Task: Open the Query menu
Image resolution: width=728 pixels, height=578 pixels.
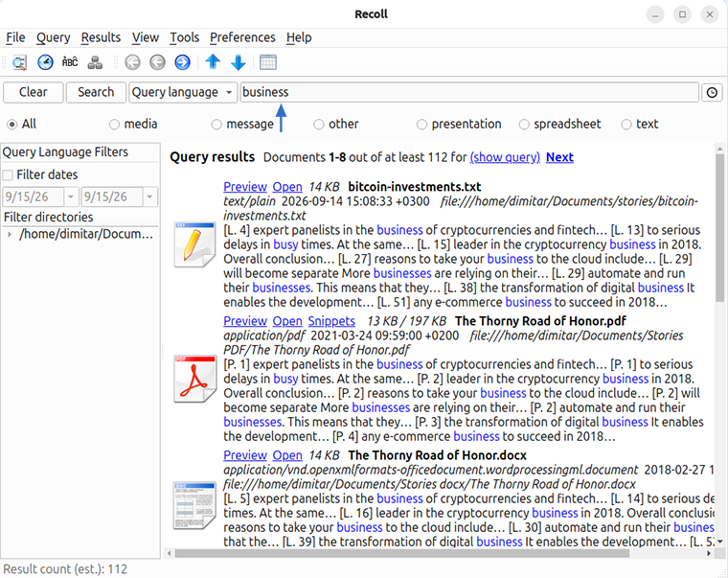Action: point(54,37)
